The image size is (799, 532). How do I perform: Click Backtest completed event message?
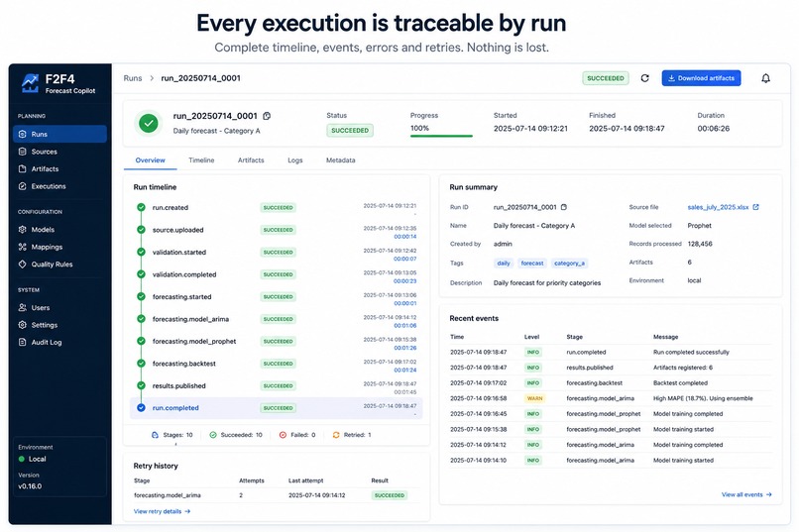coord(680,382)
